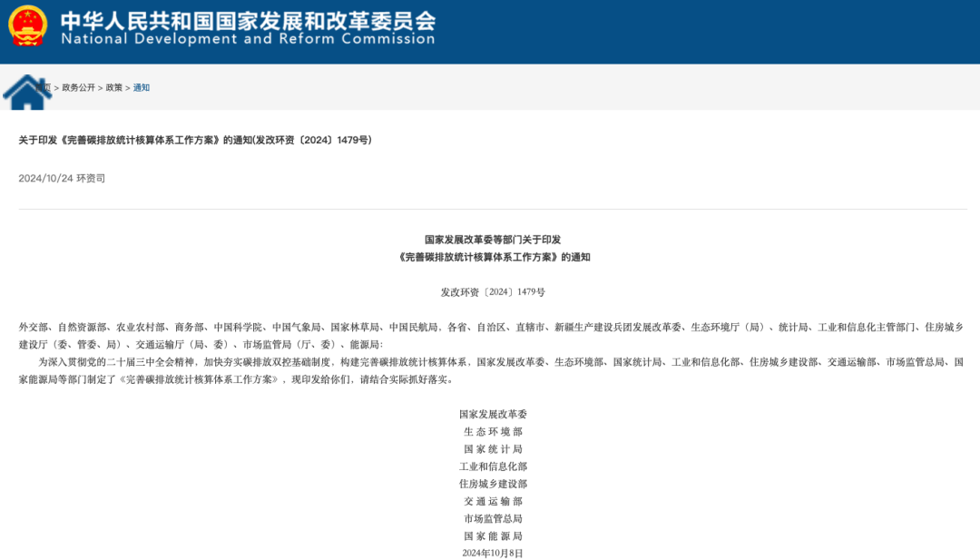Click signatory 住房城乡建设部 in signature block
The height and width of the screenshot is (560, 980).
point(493,484)
